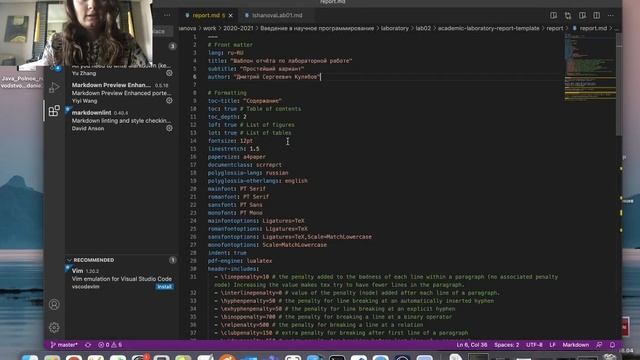Open notifications bell in status bar
Image resolution: width=640 pixels, height=360 pixels.
pyautogui.click(x=612, y=345)
